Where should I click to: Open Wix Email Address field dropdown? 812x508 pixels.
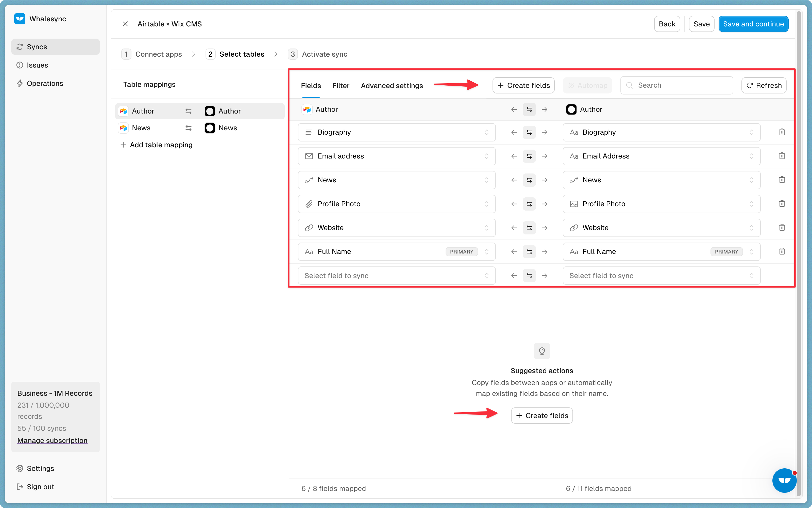661,156
